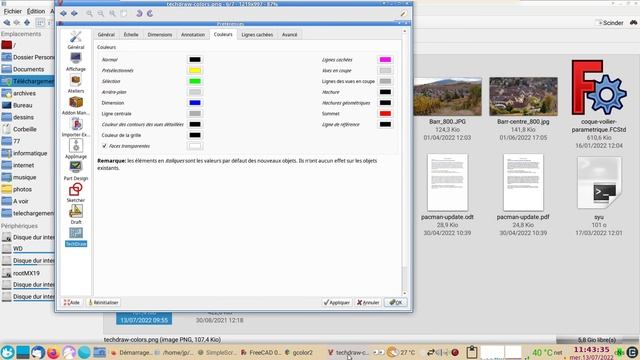640x360 pixels.
Task: Confirm with the OK button
Action: [396, 302]
